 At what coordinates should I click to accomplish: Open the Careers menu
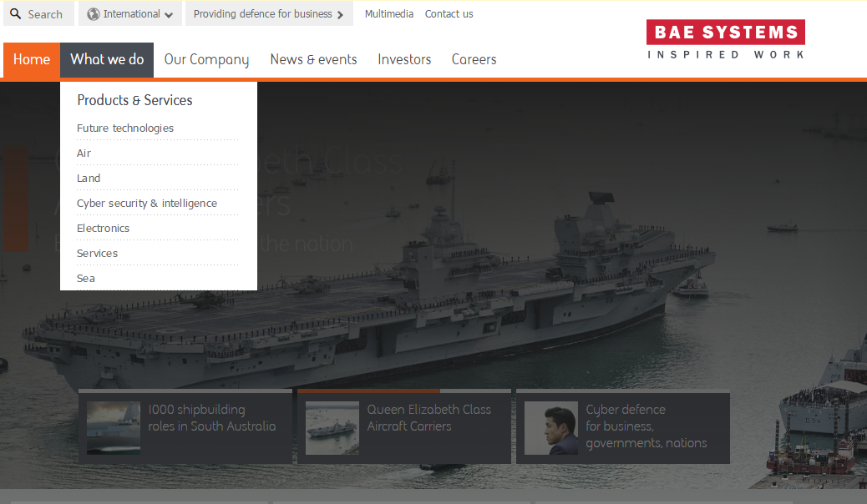(474, 60)
